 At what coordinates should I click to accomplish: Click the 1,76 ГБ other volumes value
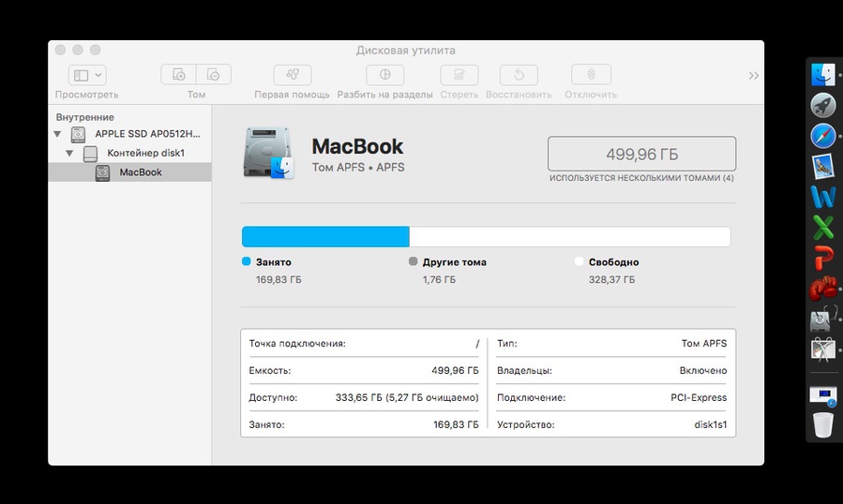click(x=439, y=280)
